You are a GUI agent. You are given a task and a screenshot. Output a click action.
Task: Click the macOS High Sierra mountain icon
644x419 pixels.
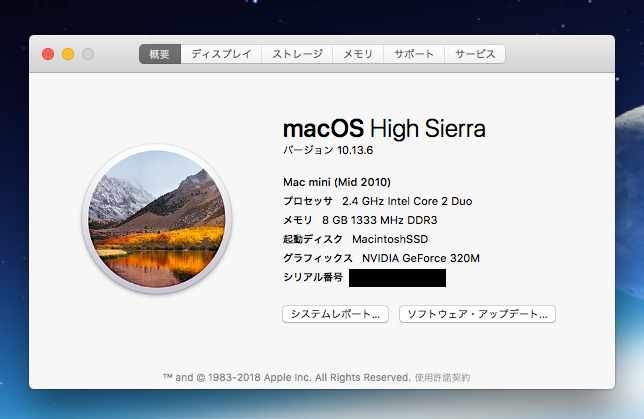157,219
